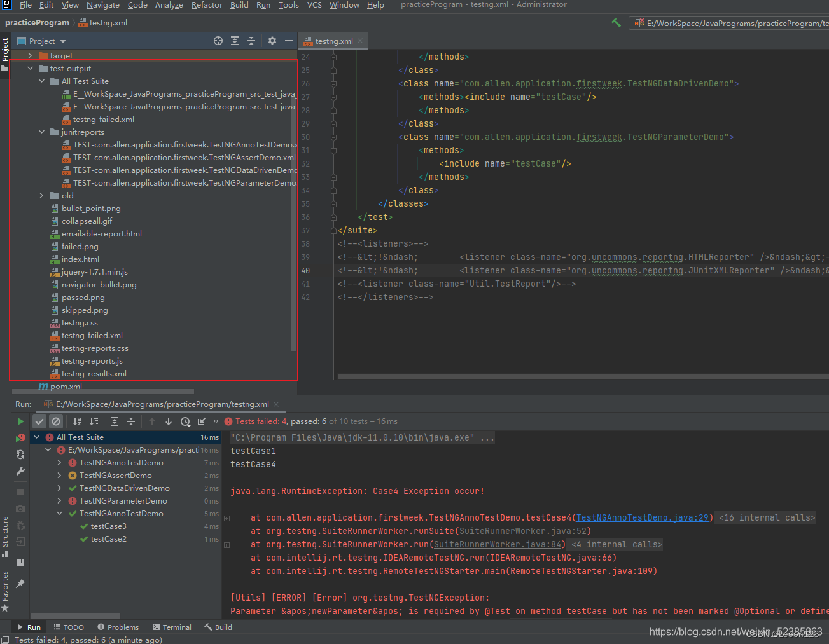Open the Build tool window tab
Screen dimensions: 829x644
tap(218, 627)
